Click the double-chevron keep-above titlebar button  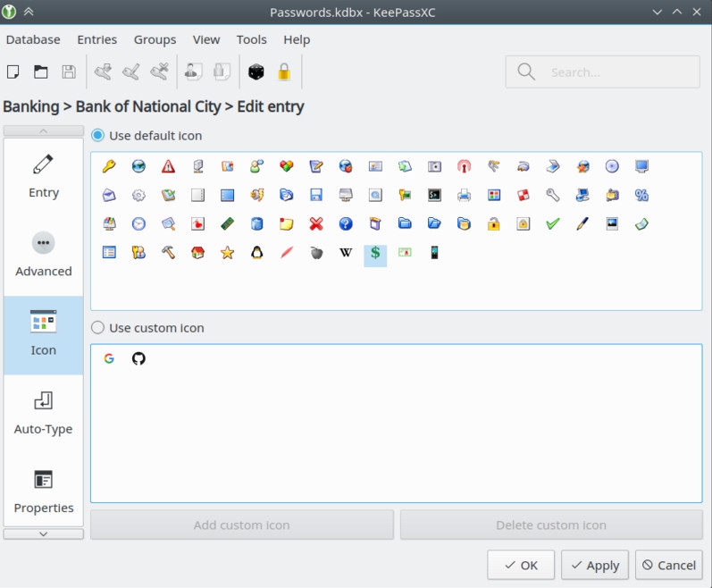tap(29, 12)
